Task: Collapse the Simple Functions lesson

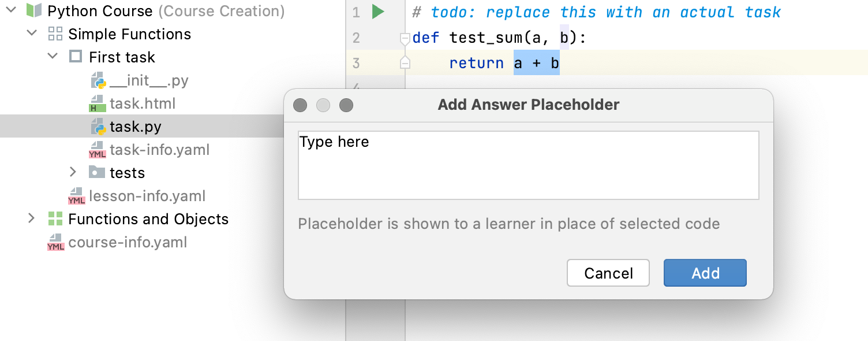Action: point(32,34)
